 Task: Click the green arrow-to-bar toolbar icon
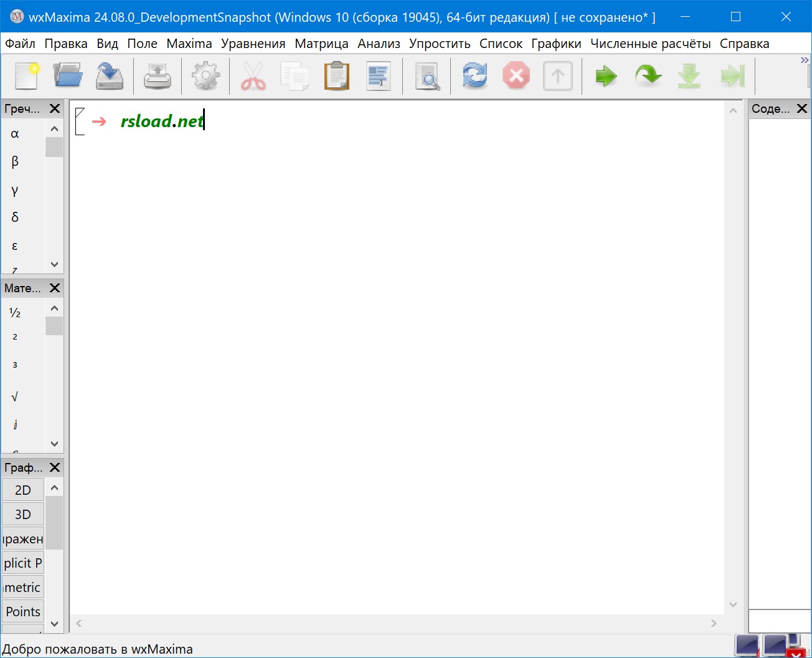point(732,77)
